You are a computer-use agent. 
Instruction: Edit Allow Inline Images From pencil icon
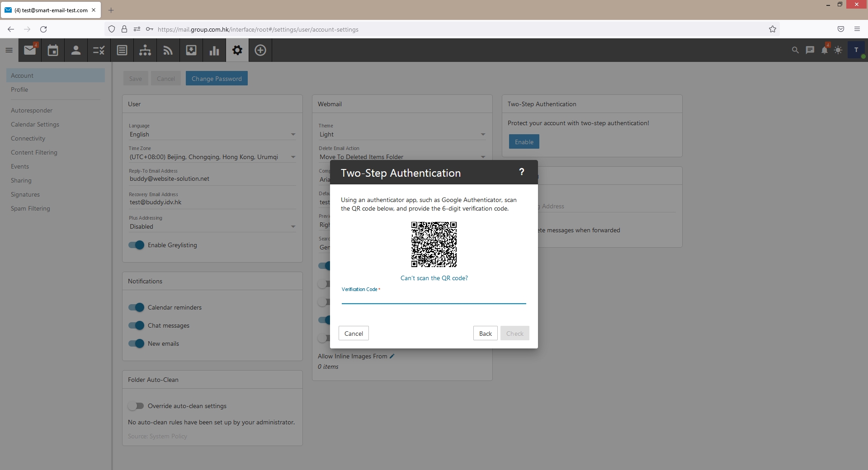(x=392, y=356)
